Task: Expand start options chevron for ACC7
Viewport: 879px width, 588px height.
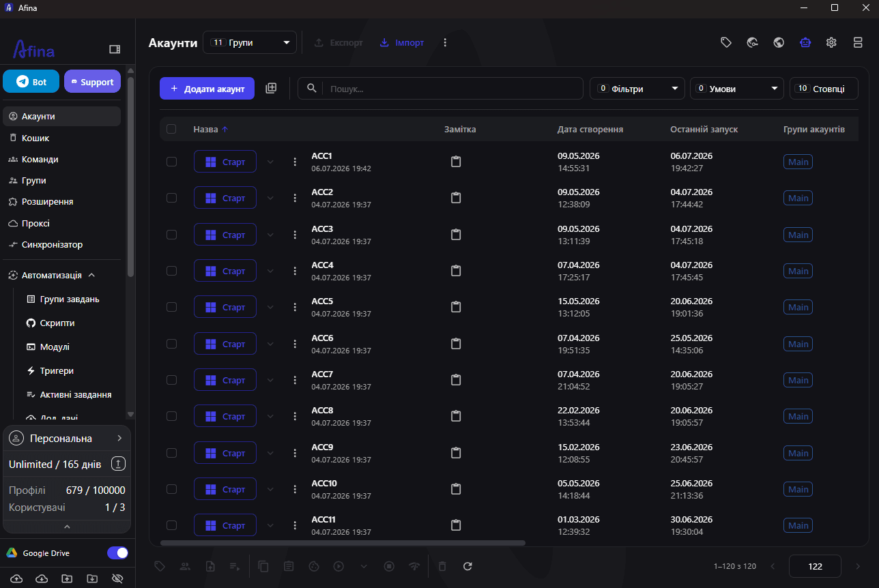Action: pyautogui.click(x=270, y=380)
